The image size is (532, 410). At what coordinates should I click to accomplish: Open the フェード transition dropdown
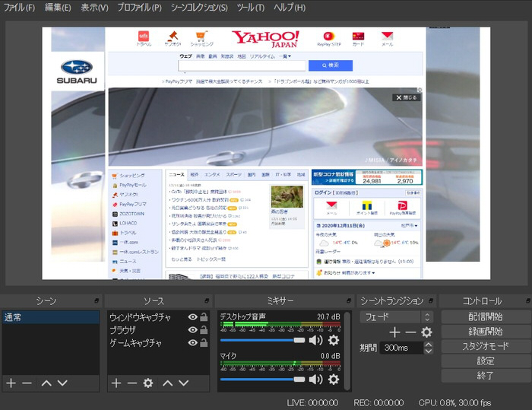click(396, 317)
